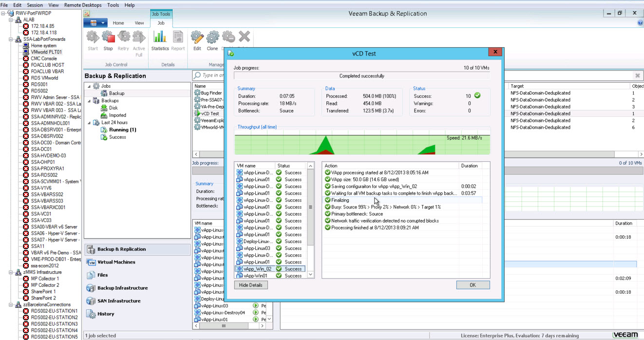The width and height of the screenshot is (644, 340).
Task: Click the Hide Details button
Action: pos(251,285)
